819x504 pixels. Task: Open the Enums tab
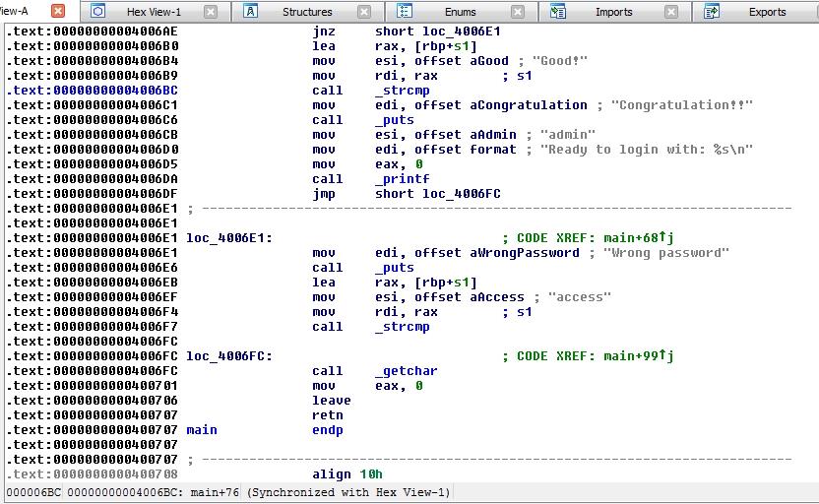coord(460,12)
